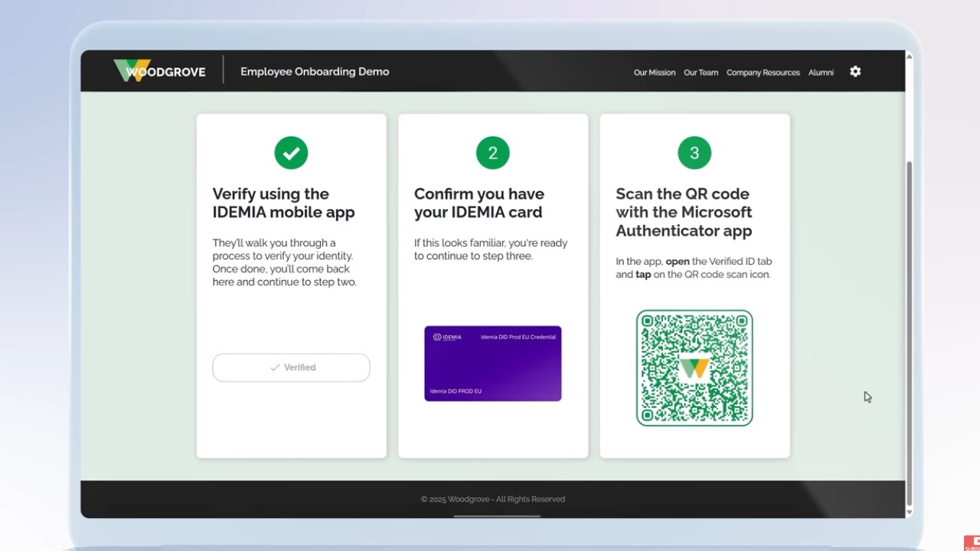
Task: Click the green checkmark step icon
Action: point(291,153)
